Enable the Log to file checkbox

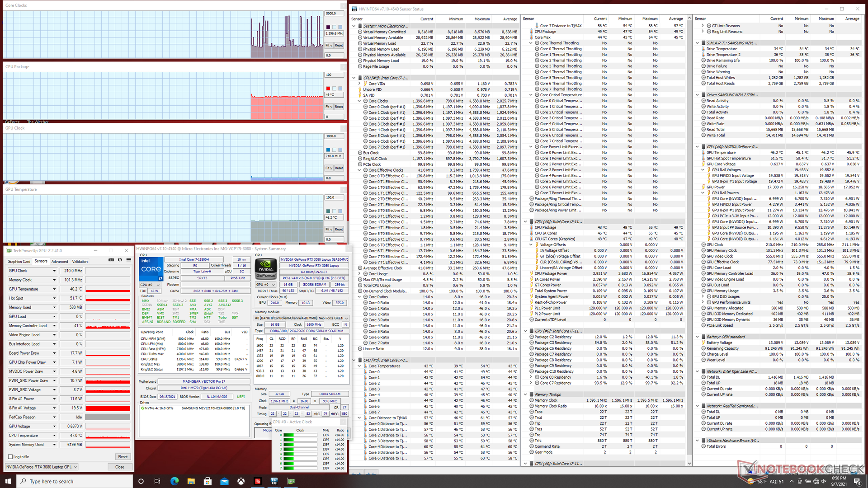(x=10, y=457)
